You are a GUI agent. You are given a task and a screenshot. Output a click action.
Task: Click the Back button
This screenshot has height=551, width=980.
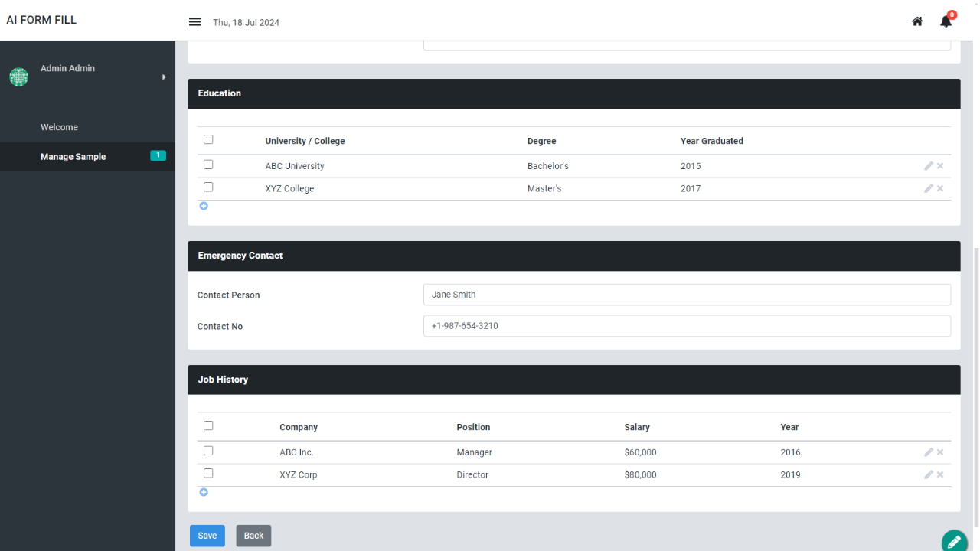253,536
